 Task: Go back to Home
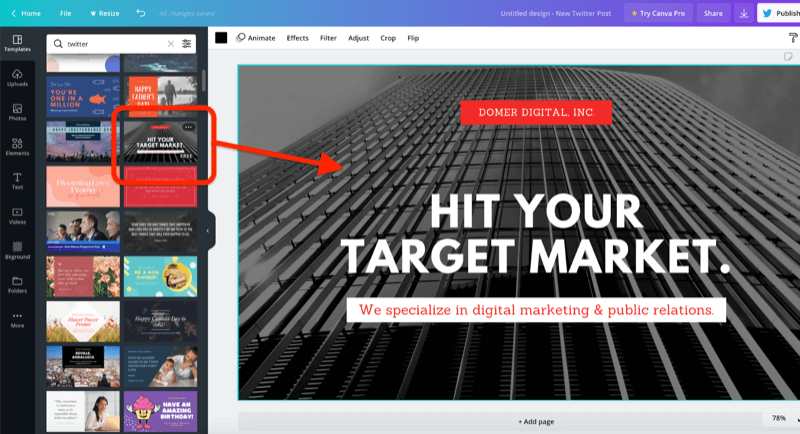click(x=26, y=13)
